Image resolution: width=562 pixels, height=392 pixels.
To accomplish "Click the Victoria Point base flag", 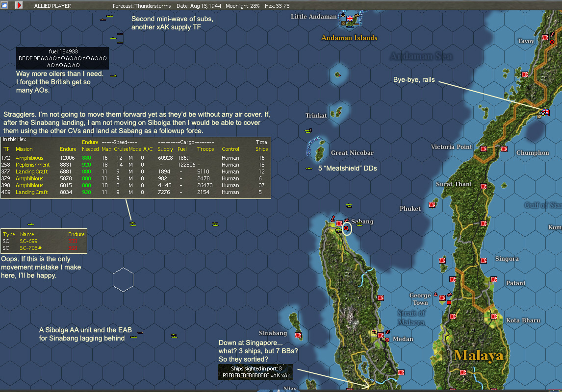I will 483,149.
